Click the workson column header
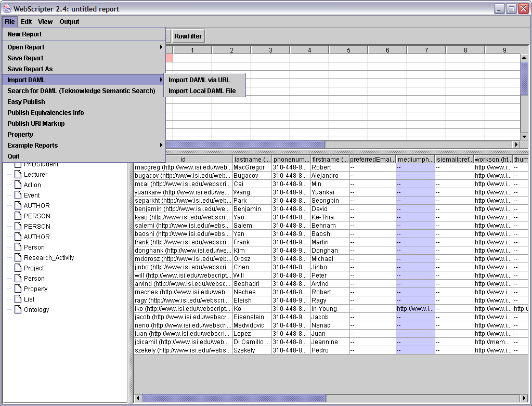Image resolution: width=532 pixels, height=406 pixels. click(492, 160)
